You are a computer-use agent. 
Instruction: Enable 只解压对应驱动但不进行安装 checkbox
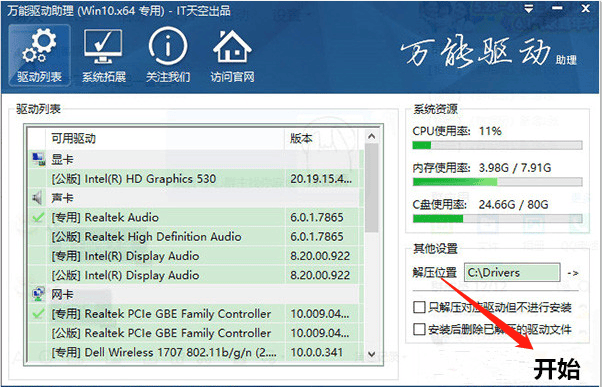pyautogui.click(x=419, y=307)
